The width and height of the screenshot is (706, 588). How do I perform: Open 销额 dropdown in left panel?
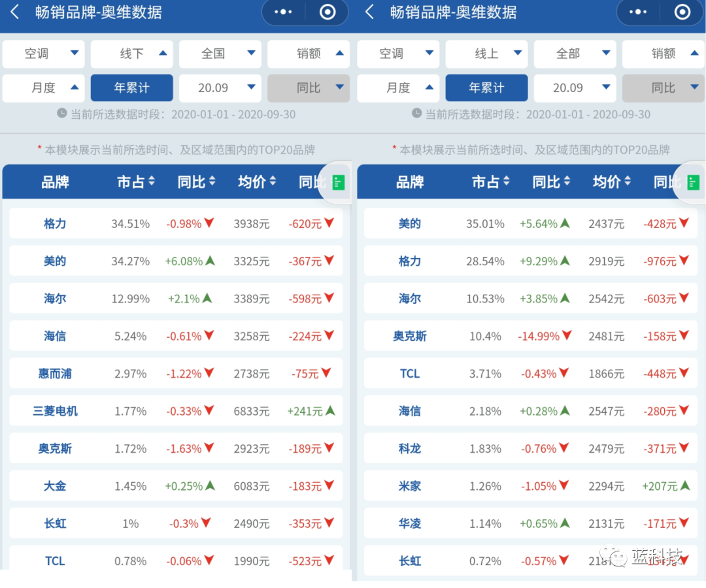(x=309, y=54)
